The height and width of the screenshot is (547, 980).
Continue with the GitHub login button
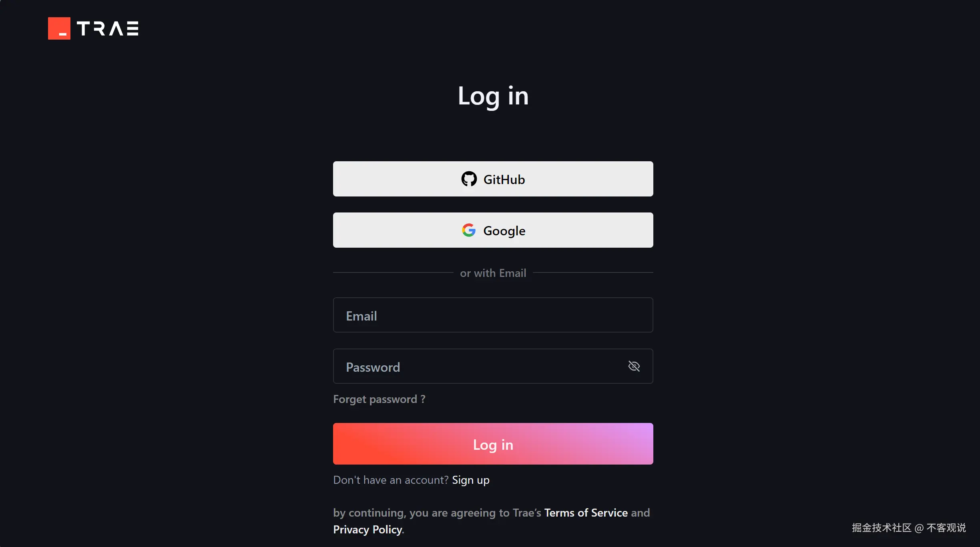(493, 179)
